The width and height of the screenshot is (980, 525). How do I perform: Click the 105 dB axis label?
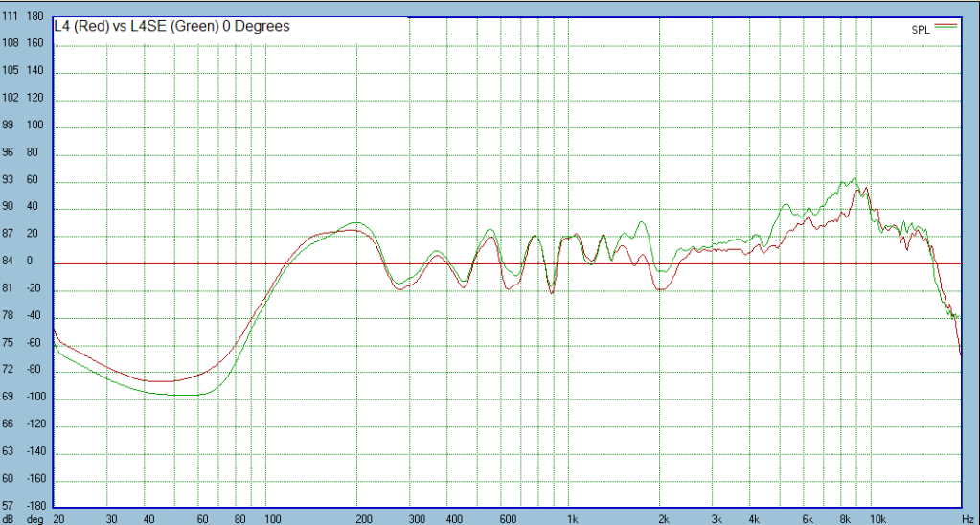click(x=9, y=72)
